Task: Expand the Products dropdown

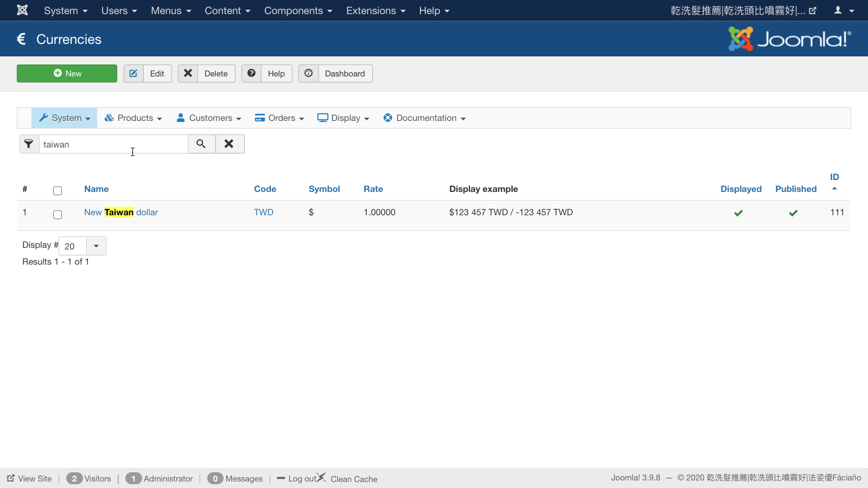Action: pyautogui.click(x=133, y=118)
